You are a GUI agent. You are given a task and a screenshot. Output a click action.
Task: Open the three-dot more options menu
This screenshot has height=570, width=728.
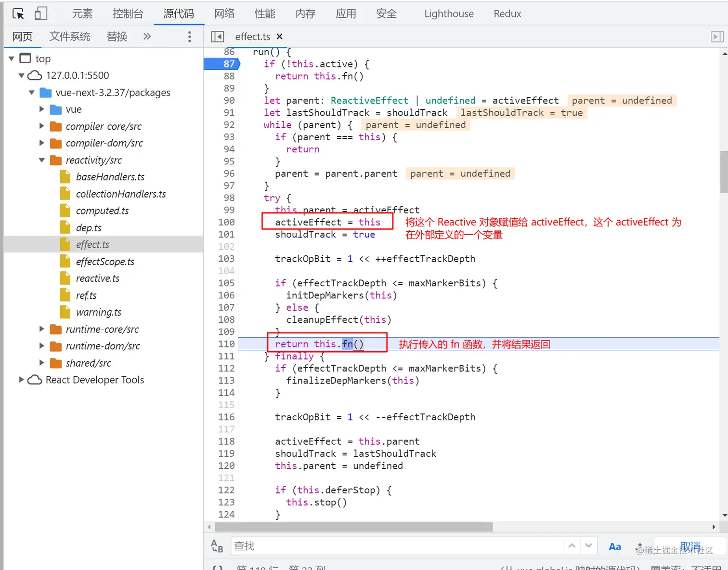(189, 37)
